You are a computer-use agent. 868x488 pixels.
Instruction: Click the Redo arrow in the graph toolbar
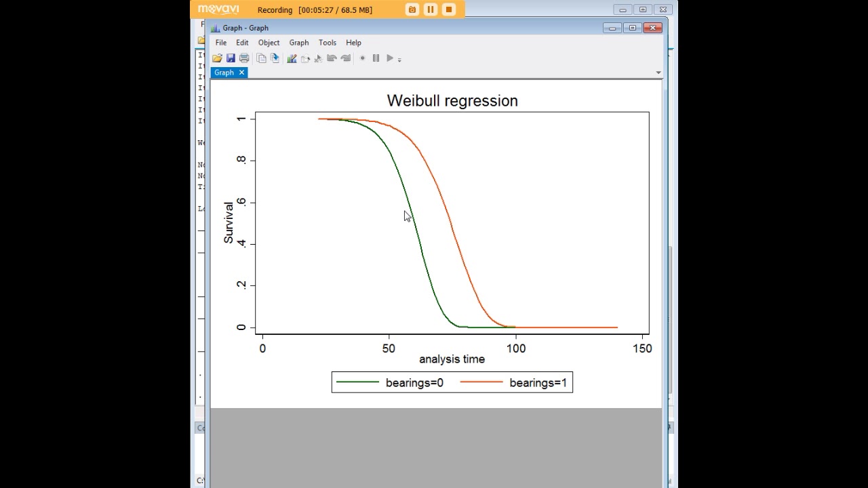(345, 58)
